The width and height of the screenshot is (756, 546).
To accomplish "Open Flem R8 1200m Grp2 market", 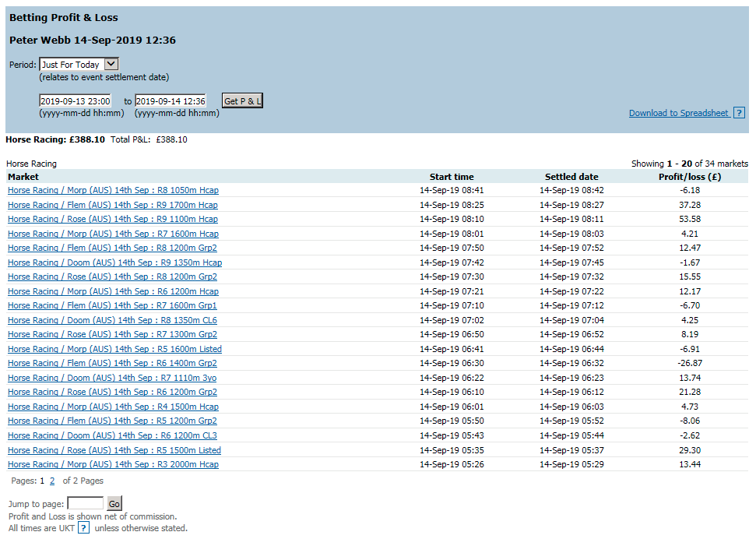I will tap(112, 248).
